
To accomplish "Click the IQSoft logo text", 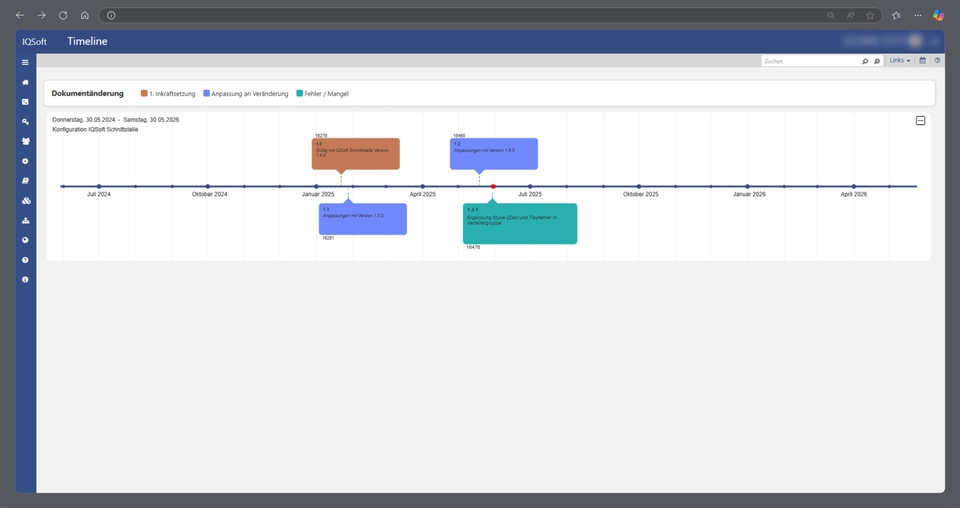I will [x=34, y=42].
